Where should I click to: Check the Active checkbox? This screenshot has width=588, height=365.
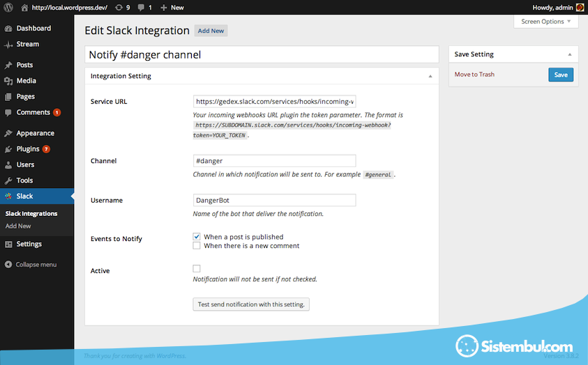click(197, 268)
